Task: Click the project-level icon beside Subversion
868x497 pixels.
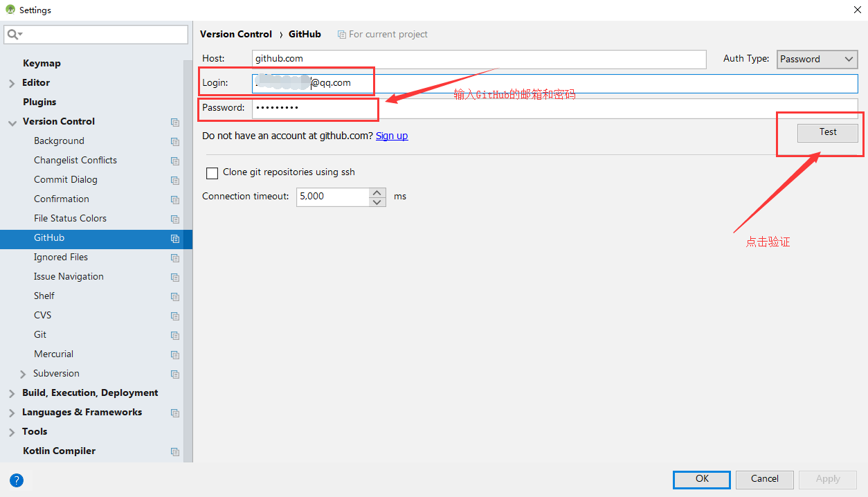Action: click(175, 374)
